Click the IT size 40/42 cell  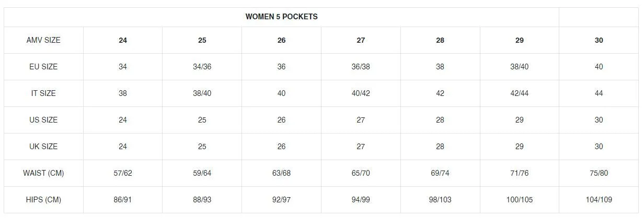(x=361, y=93)
